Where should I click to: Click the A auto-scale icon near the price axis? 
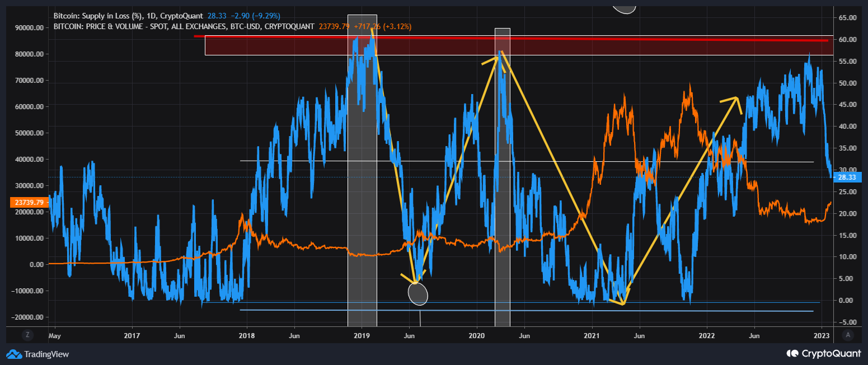847,335
